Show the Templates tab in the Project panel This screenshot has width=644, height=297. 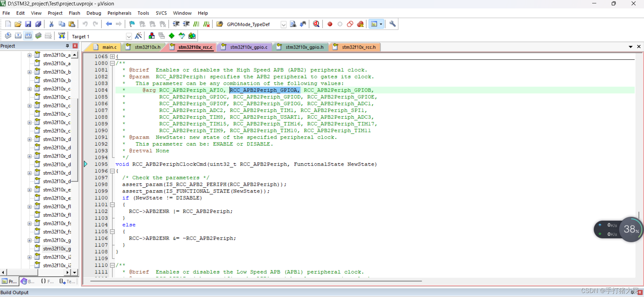[67, 282]
